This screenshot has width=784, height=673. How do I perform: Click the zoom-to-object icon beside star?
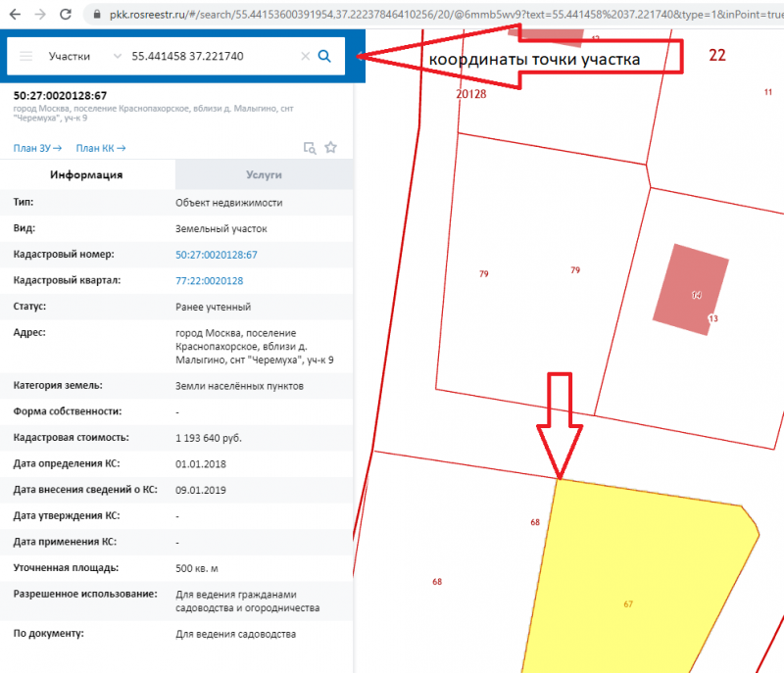[310, 148]
